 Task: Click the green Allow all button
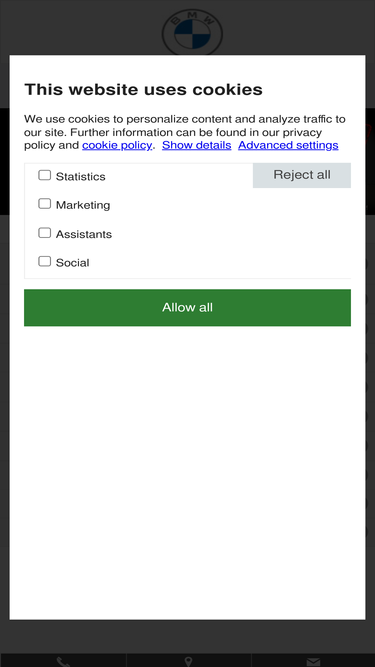188,308
